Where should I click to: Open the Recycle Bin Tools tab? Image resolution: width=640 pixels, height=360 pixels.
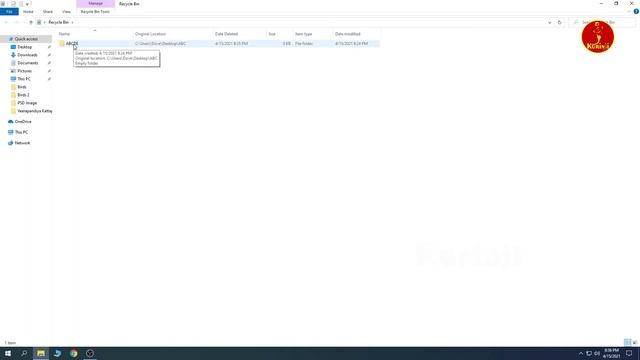(x=95, y=12)
